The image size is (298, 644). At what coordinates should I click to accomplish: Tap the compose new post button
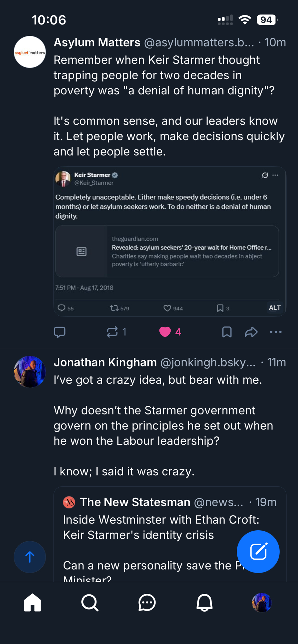coord(258,552)
